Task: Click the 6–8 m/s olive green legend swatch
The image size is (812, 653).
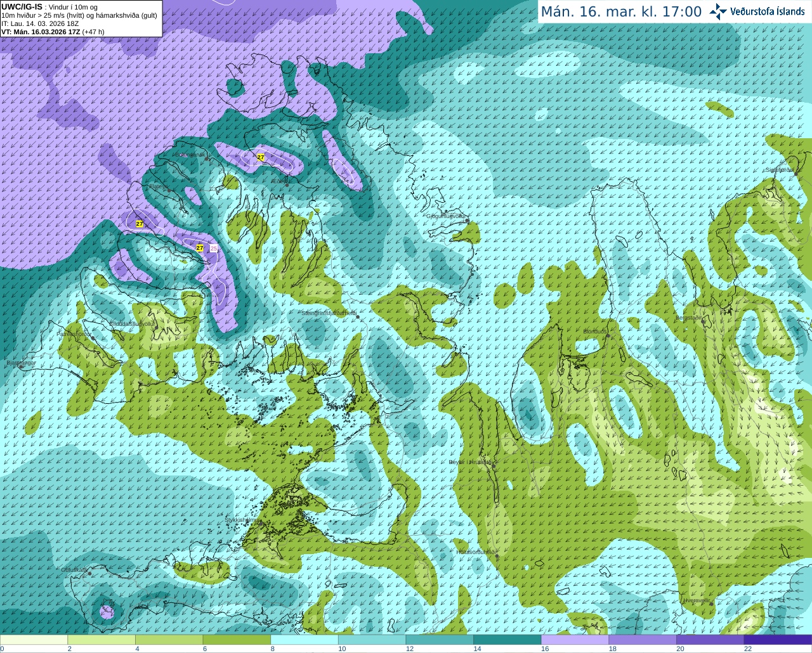Action: click(237, 640)
